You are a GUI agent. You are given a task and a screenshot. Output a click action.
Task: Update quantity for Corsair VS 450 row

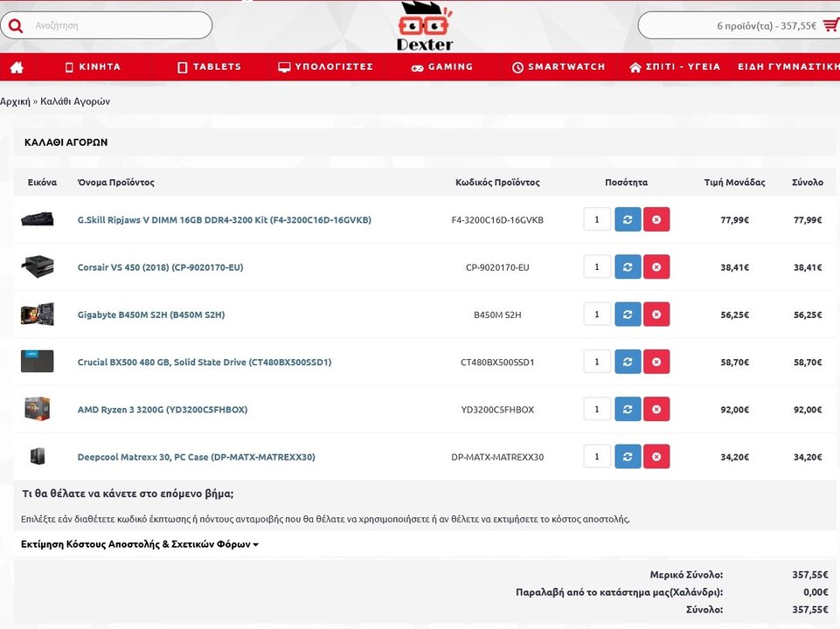[x=628, y=266]
